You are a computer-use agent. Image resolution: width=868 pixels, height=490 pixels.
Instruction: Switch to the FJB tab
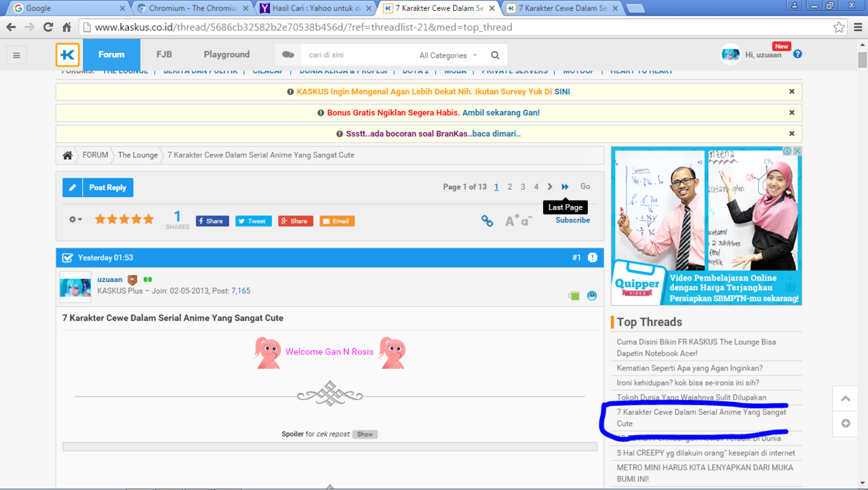(163, 54)
